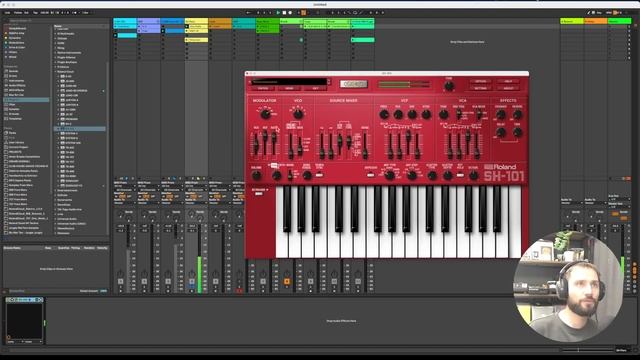Viewport: 640px width, 360px height.
Task: Toggle the orange track activator in mixer
Action: click(x=287, y=282)
